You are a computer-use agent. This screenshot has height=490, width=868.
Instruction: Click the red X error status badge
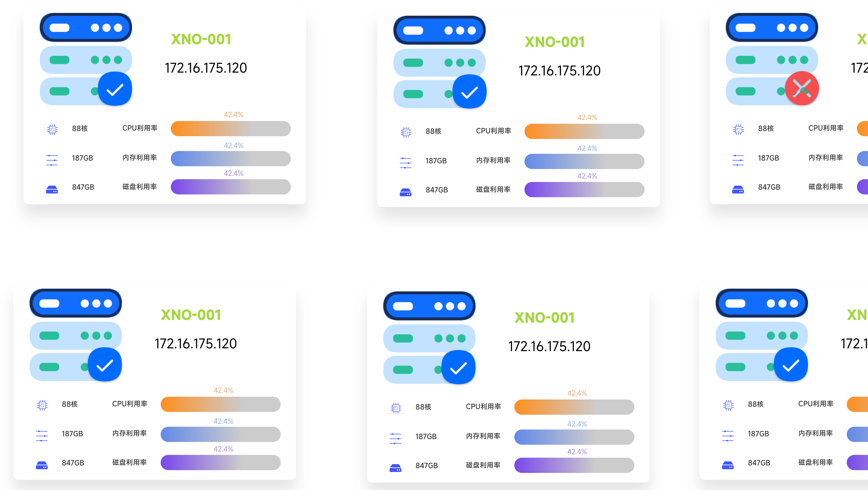(x=802, y=89)
